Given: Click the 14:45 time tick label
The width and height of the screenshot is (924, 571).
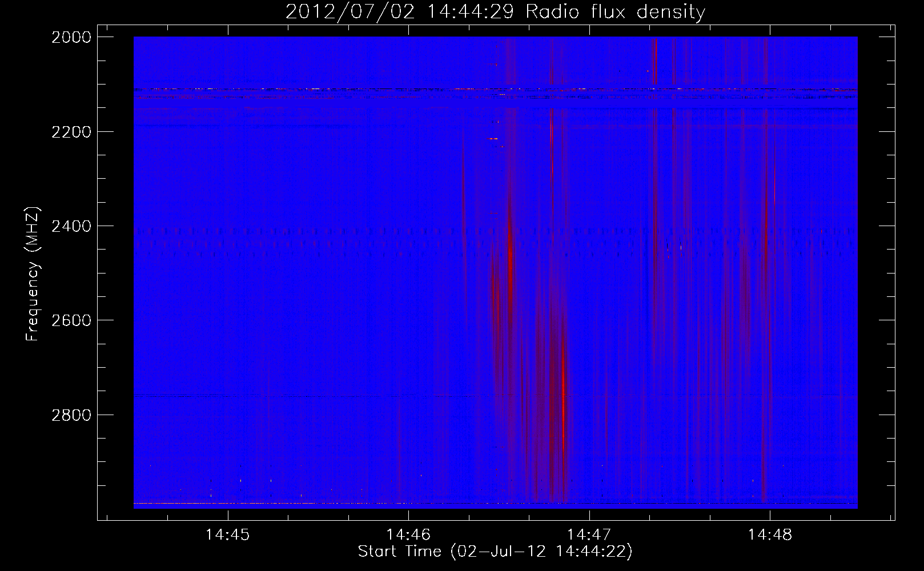Looking at the screenshot, I should 228,535.
